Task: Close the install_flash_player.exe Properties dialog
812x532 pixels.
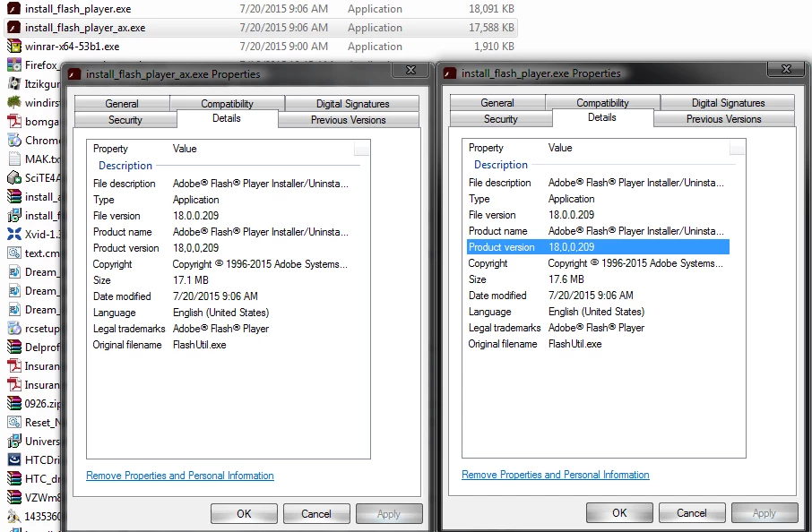Action: [786, 68]
